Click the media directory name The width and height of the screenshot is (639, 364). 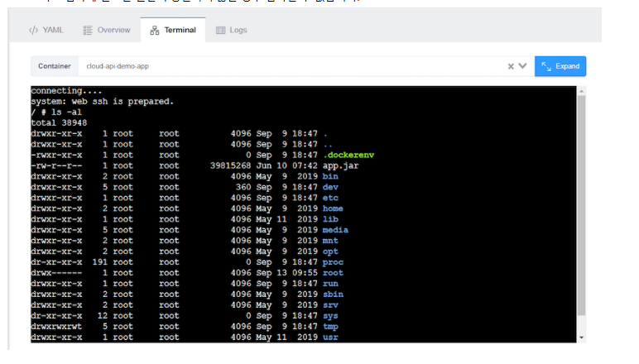[x=335, y=230]
